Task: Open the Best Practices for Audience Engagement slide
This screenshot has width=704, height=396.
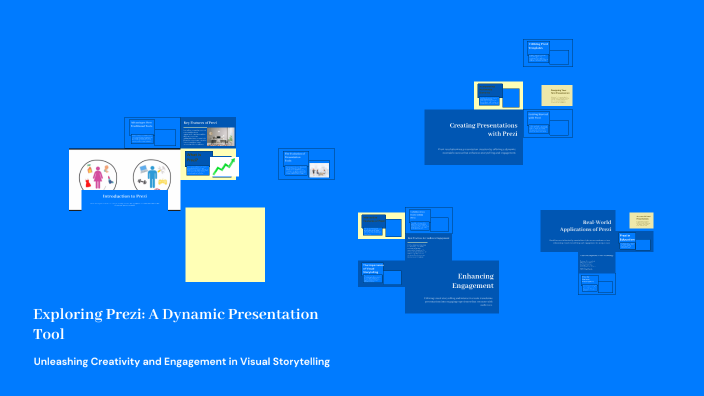Action: (428, 247)
